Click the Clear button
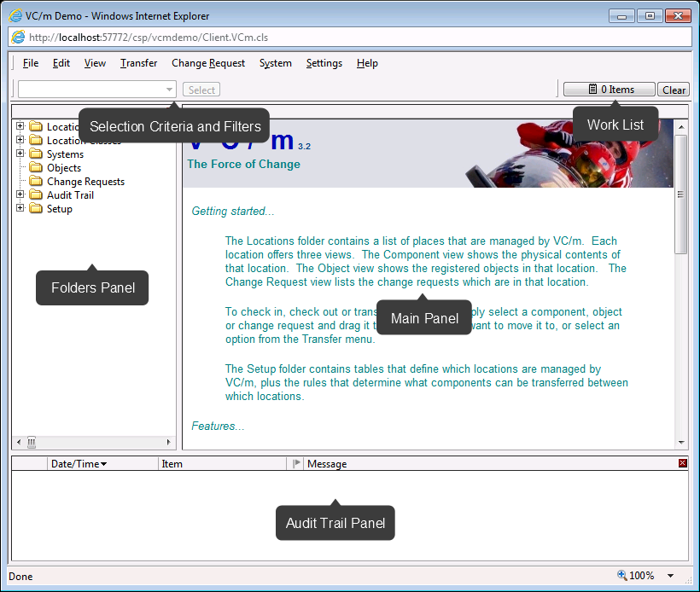The height and width of the screenshot is (592, 700). (674, 90)
